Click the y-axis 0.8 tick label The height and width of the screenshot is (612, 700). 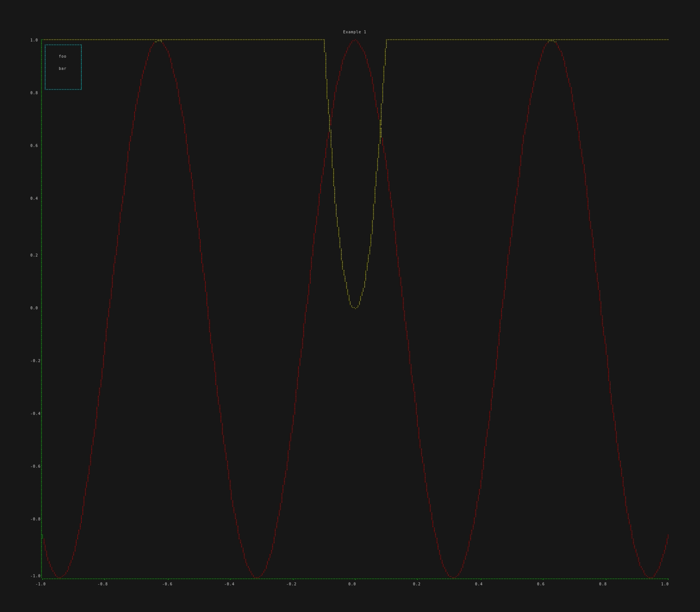coord(34,93)
